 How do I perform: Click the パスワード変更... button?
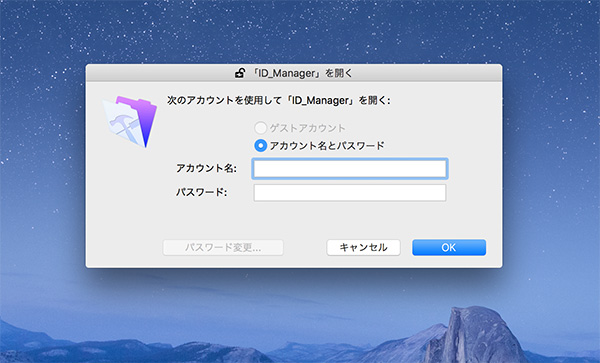[x=223, y=247]
